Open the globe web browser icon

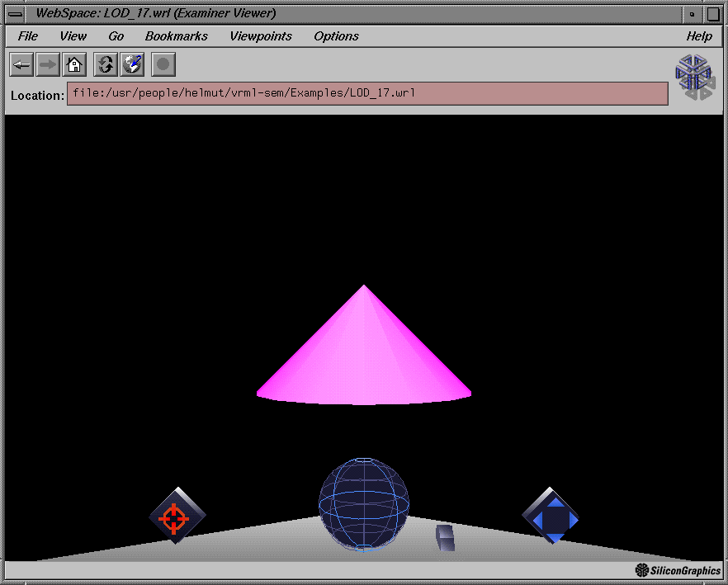132,64
